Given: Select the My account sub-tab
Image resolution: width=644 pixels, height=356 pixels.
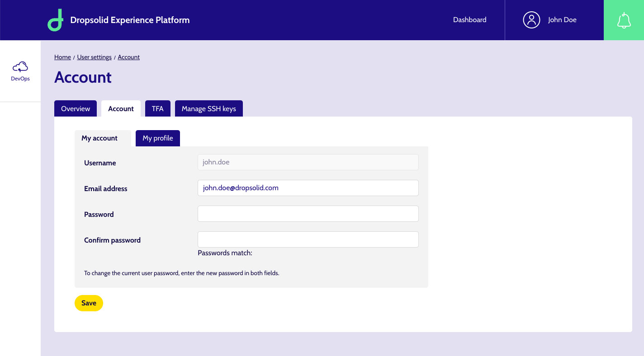Looking at the screenshot, I should pyautogui.click(x=103, y=138).
